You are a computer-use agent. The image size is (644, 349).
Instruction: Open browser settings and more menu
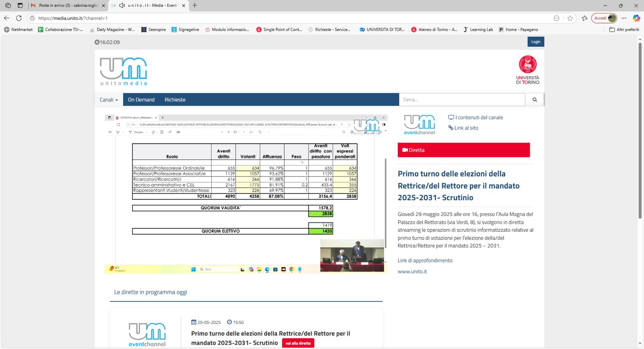click(623, 18)
